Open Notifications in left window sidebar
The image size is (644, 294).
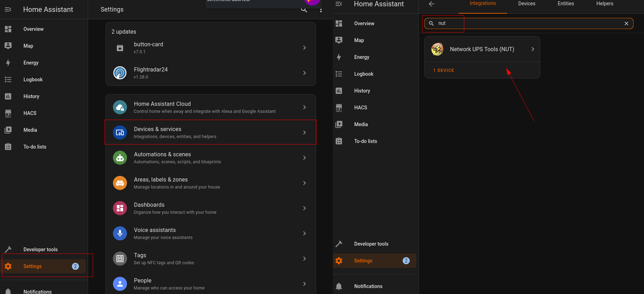[x=44, y=292]
